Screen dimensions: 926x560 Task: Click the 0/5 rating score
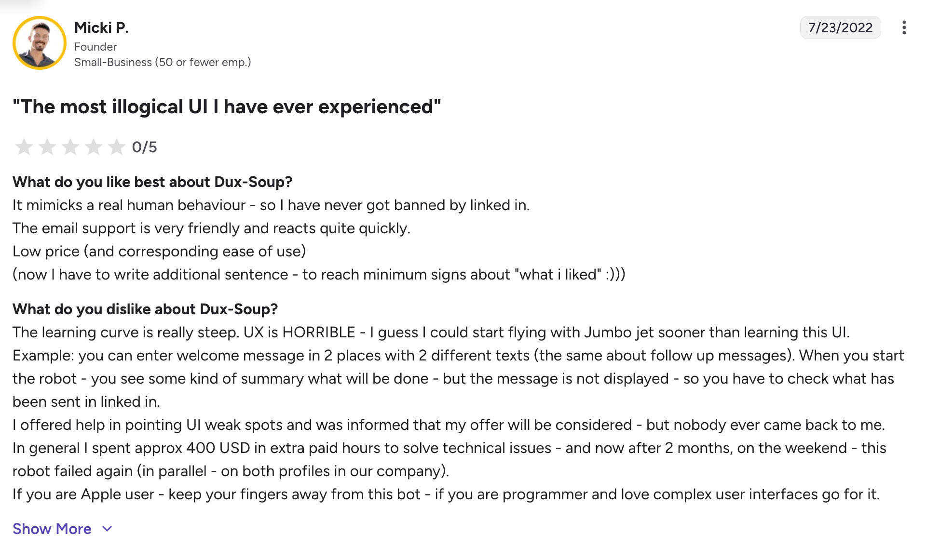coord(145,147)
